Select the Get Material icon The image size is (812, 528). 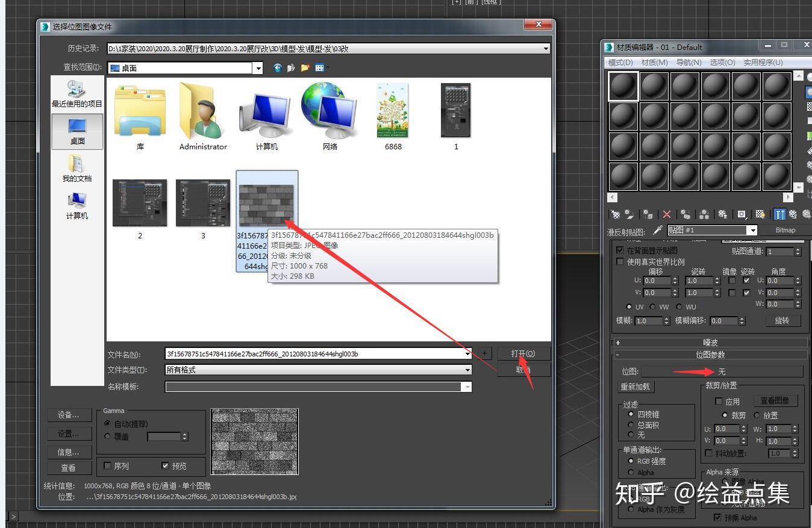[616, 214]
